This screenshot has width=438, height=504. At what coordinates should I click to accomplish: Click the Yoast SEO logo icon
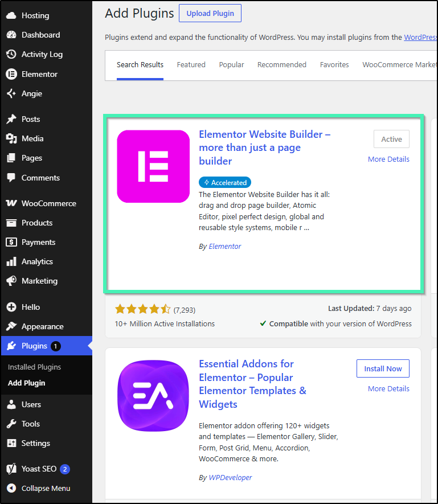(11, 469)
